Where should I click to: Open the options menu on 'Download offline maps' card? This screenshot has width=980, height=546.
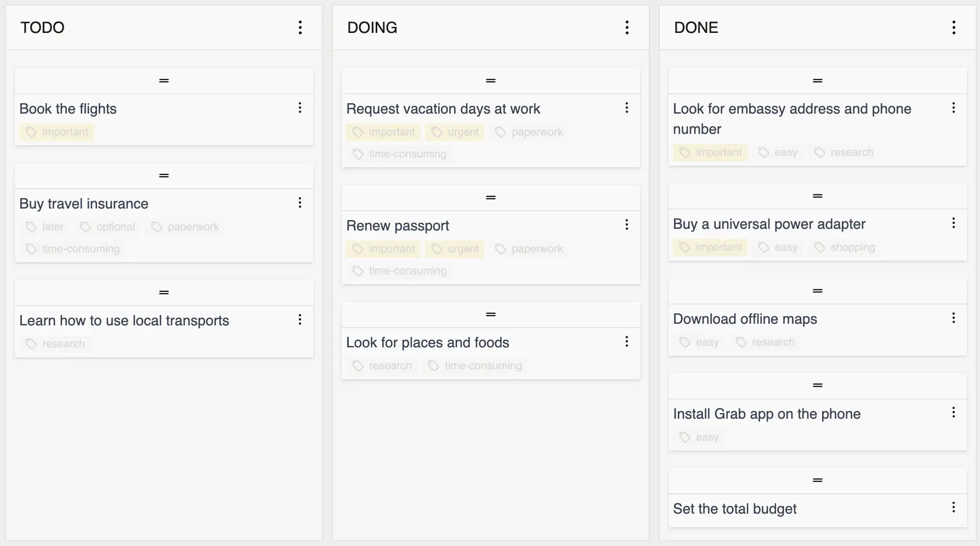[x=953, y=318]
